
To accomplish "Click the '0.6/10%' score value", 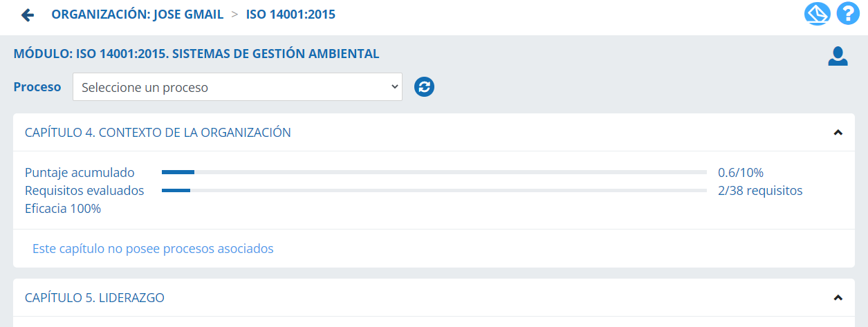I will click(x=740, y=172).
